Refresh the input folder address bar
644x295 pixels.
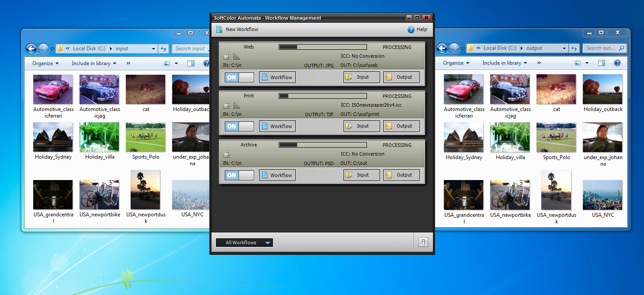pyautogui.click(x=163, y=49)
